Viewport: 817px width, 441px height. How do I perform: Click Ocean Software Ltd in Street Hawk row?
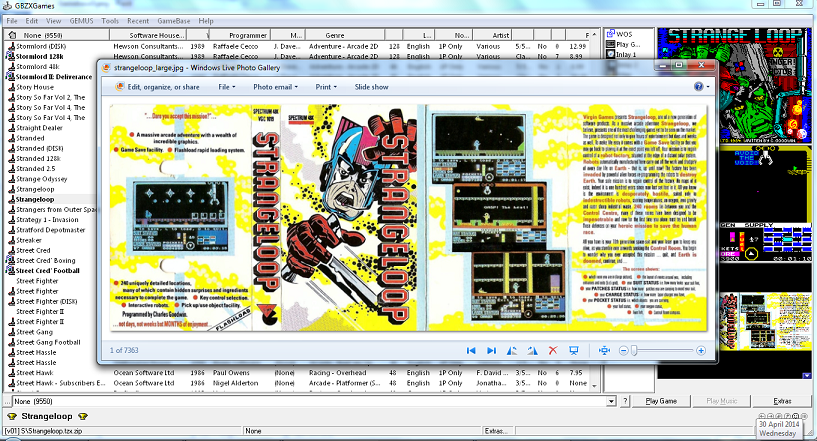(144, 373)
